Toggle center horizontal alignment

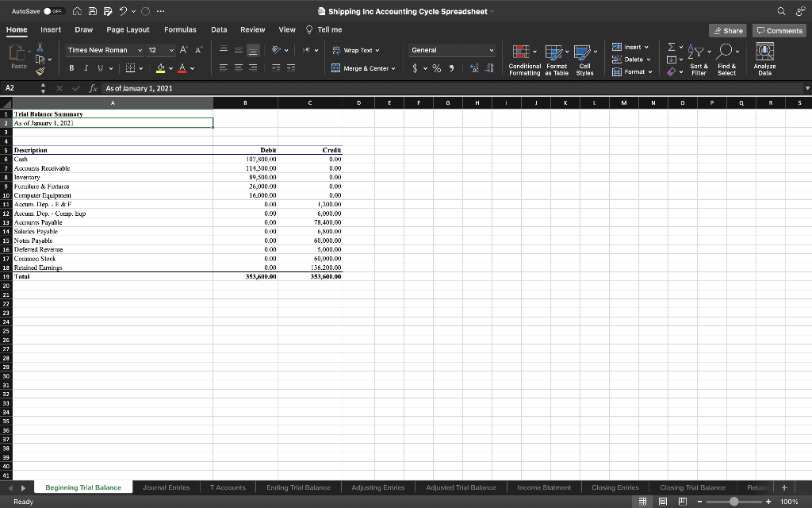coord(238,68)
